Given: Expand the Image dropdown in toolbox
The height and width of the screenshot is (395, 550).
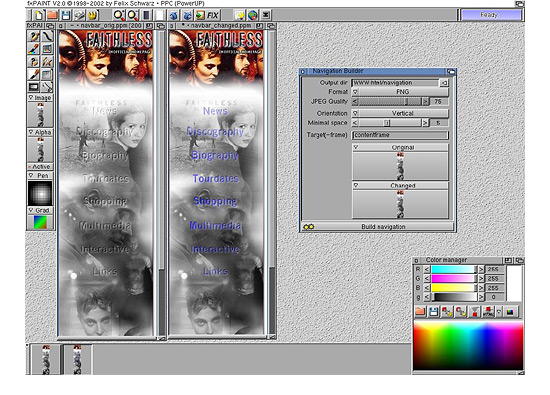Looking at the screenshot, I should click(x=40, y=98).
